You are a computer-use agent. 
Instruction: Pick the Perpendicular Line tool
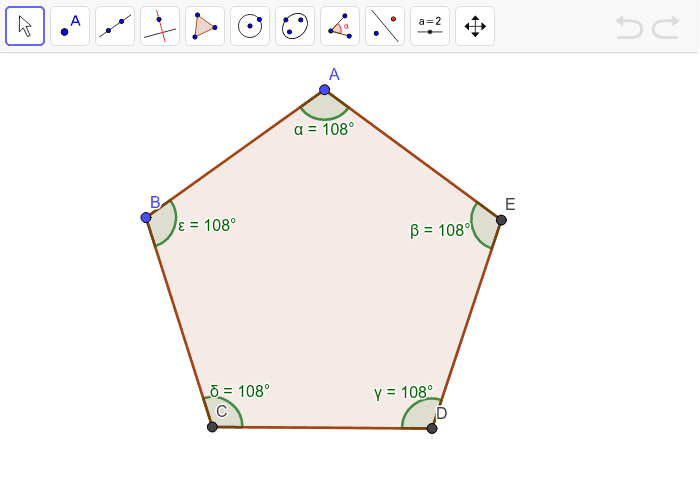[160, 26]
